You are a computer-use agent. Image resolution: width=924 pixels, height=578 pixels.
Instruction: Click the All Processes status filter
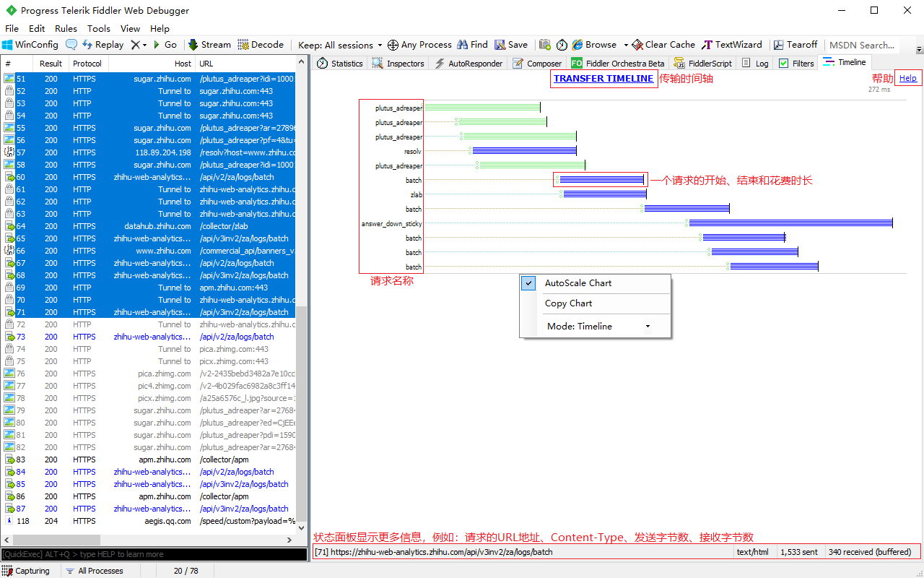click(x=94, y=571)
